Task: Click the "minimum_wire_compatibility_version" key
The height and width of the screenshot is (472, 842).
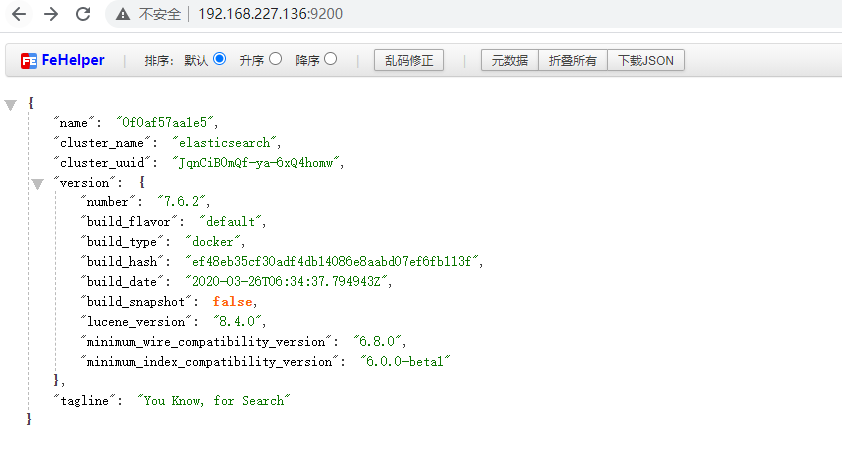Action: tap(206, 342)
